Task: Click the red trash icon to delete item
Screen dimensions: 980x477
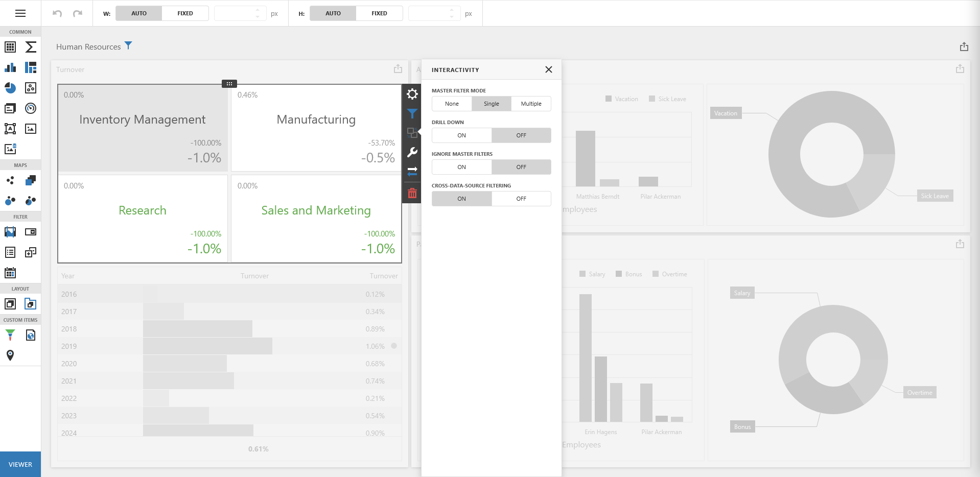Action: pos(412,193)
